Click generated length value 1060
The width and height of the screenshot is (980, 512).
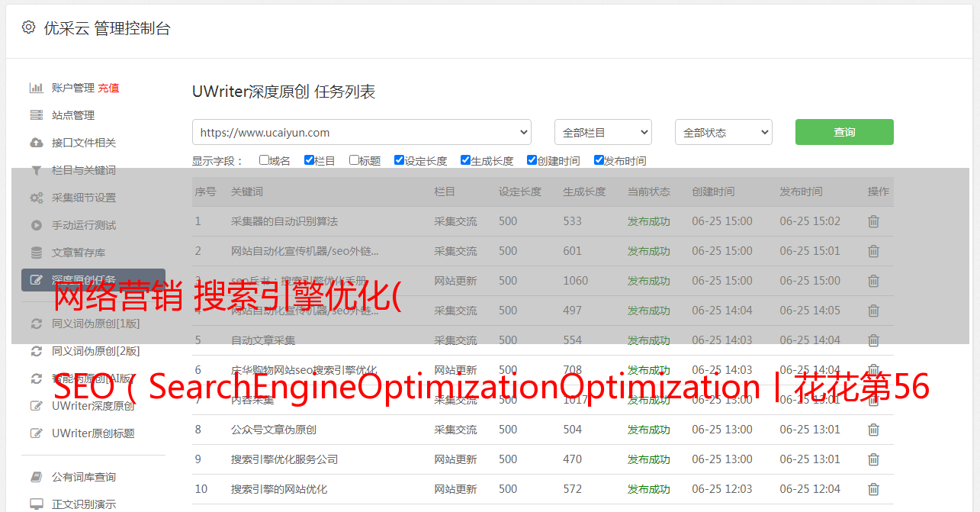tap(576, 281)
